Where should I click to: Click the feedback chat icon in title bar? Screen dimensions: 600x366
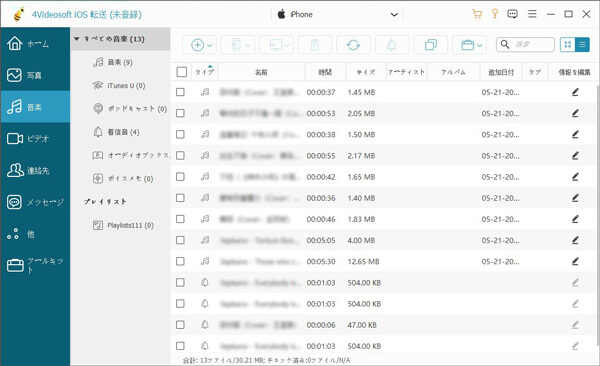click(x=512, y=14)
